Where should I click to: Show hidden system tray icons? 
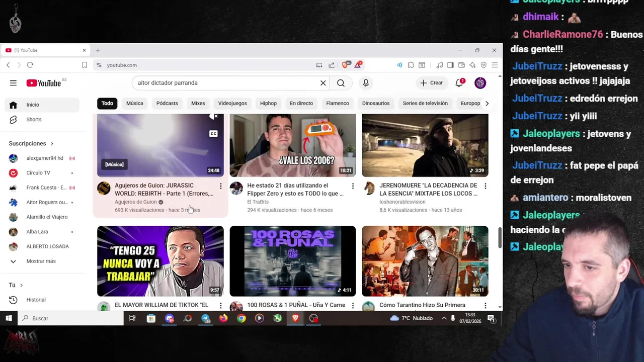pos(444,318)
